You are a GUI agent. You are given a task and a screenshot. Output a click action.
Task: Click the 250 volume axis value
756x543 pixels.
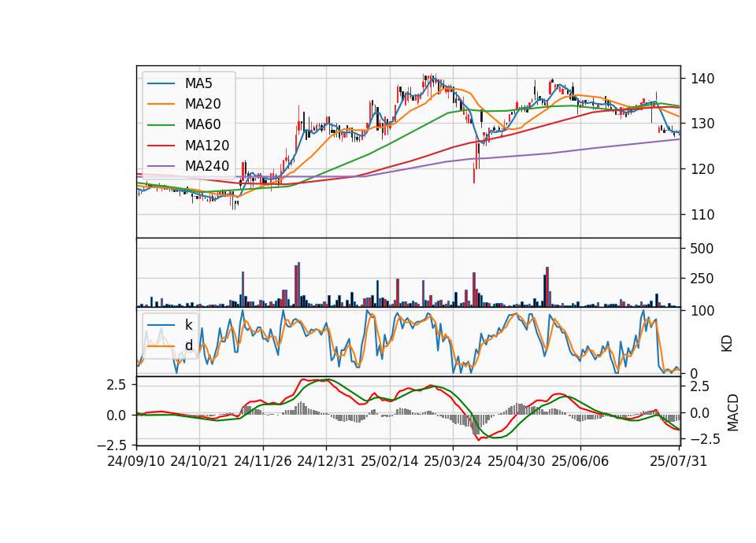coord(702,279)
